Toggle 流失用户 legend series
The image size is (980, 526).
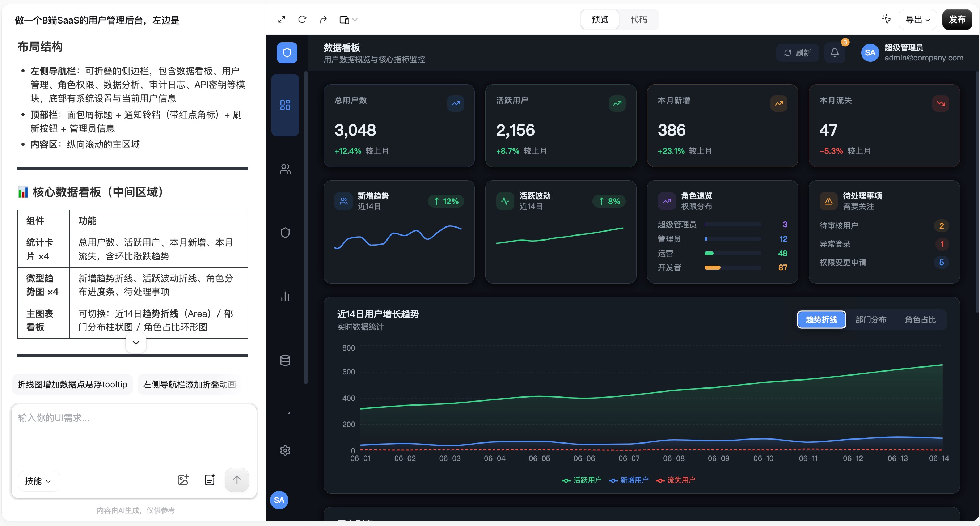[675, 480]
